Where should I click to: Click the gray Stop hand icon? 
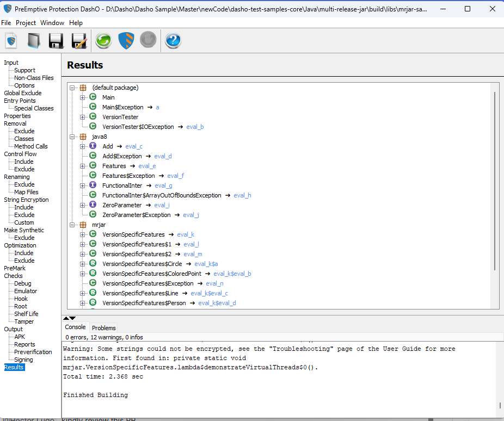coord(148,40)
